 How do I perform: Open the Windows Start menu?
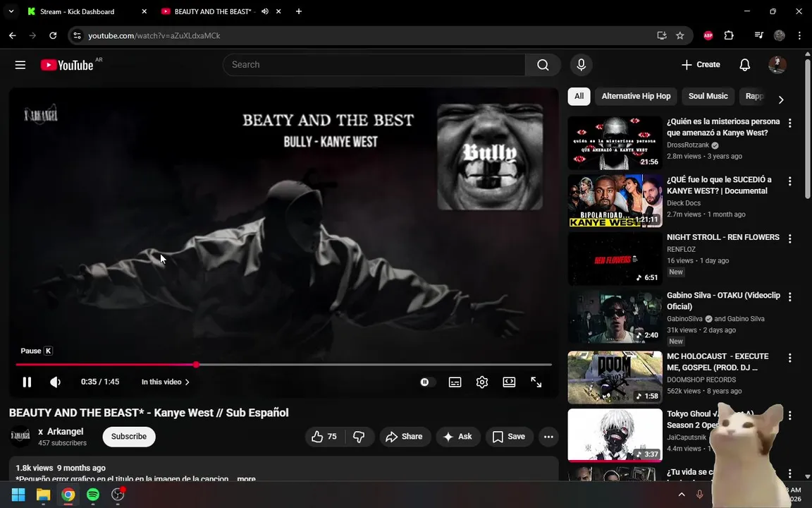click(18, 495)
